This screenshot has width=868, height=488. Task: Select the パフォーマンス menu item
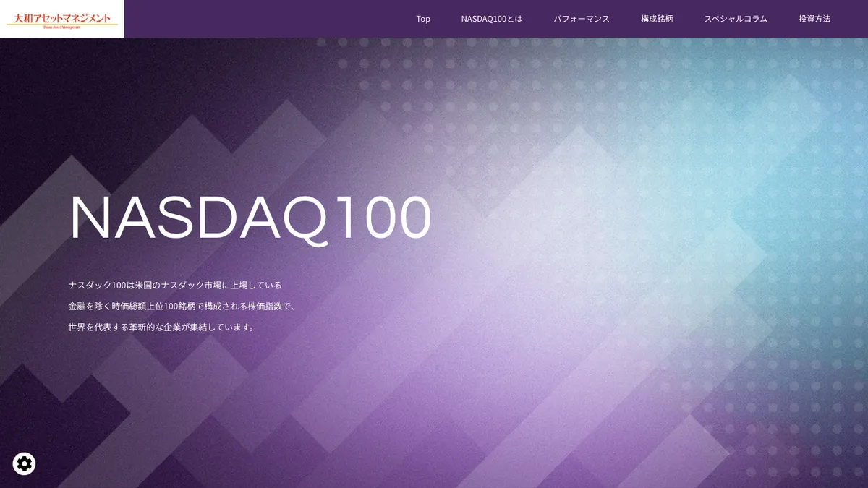point(582,19)
